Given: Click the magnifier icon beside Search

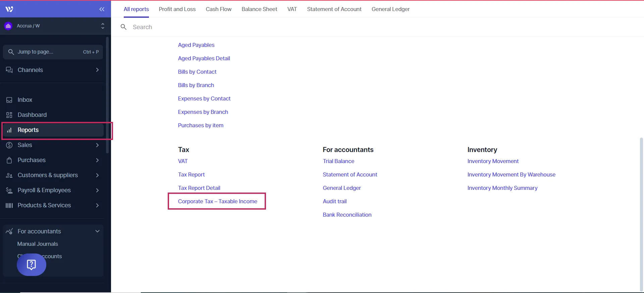Looking at the screenshot, I should (123, 27).
